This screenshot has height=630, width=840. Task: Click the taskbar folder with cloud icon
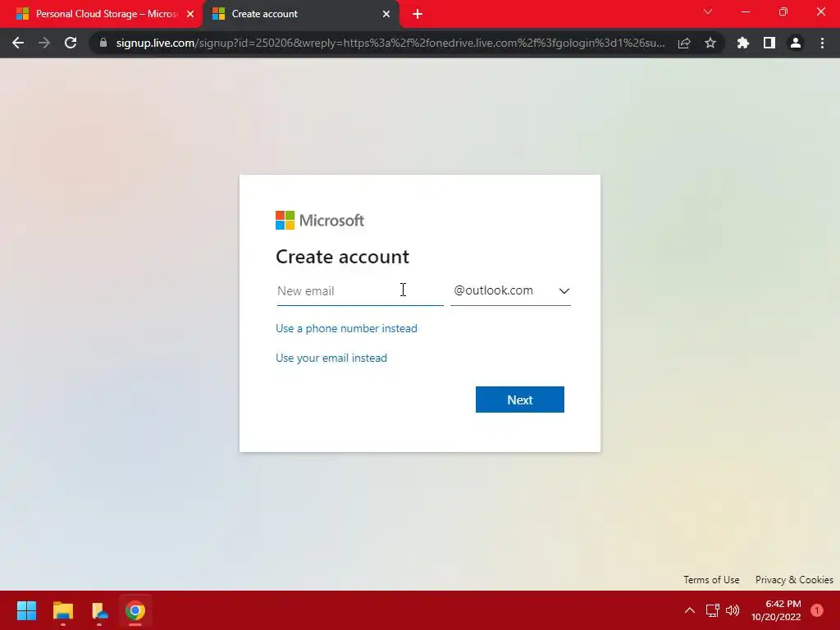click(99, 610)
